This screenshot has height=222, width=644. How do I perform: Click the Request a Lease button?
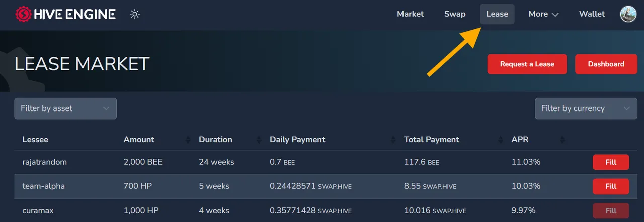[527, 64]
